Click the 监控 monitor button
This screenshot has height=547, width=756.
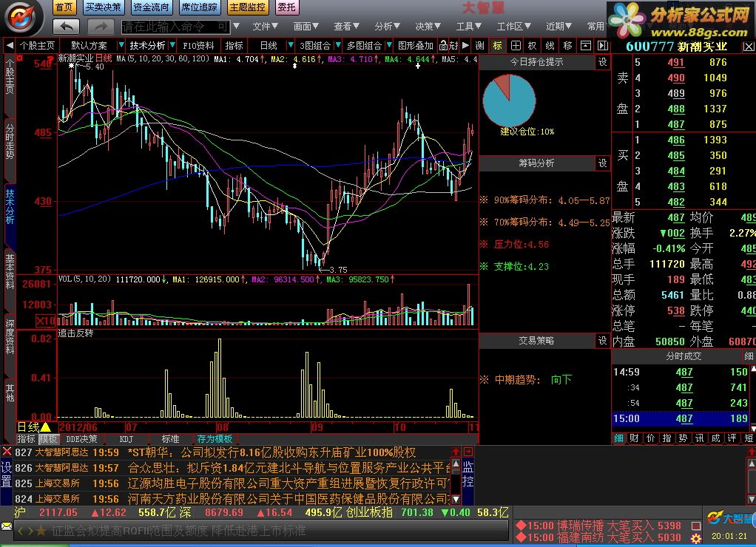468,475
